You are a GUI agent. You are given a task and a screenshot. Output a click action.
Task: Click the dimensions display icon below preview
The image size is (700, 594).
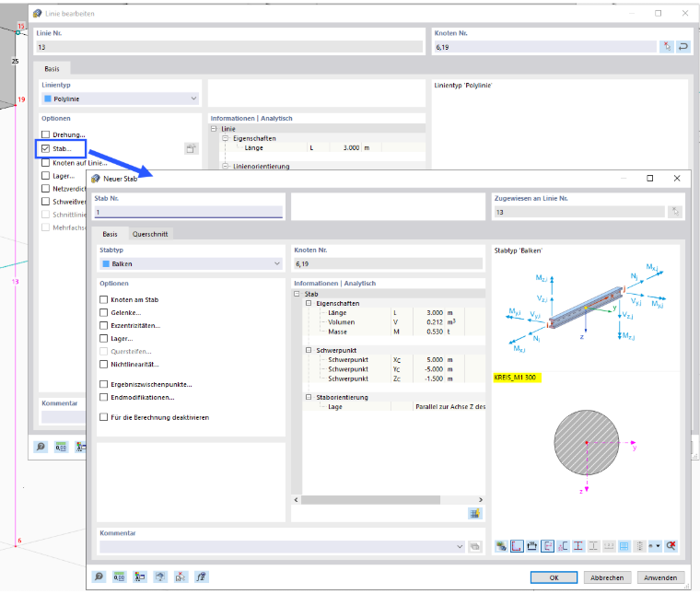coord(532,546)
